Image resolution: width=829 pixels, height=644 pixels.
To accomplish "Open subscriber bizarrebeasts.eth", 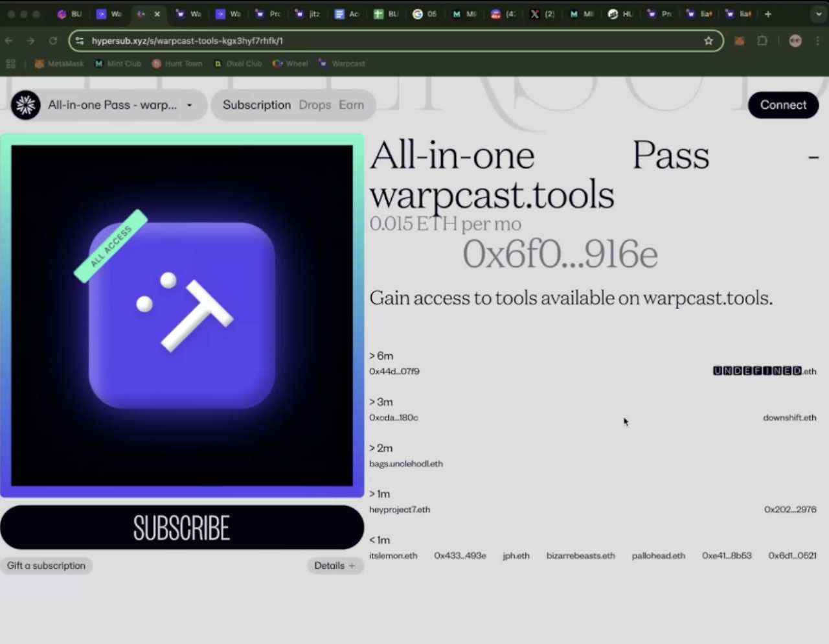I will coord(581,556).
